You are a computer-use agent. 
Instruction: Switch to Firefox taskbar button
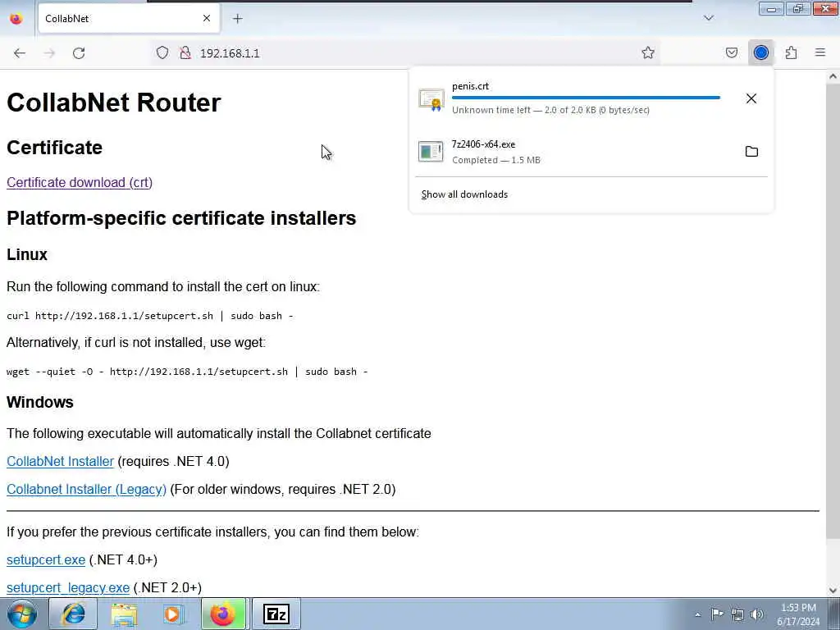point(223,614)
